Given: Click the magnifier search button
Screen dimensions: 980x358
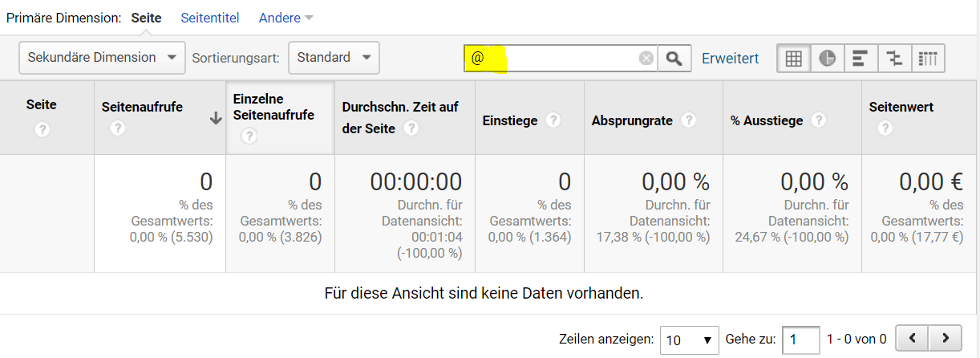Looking at the screenshot, I should pyautogui.click(x=674, y=59).
